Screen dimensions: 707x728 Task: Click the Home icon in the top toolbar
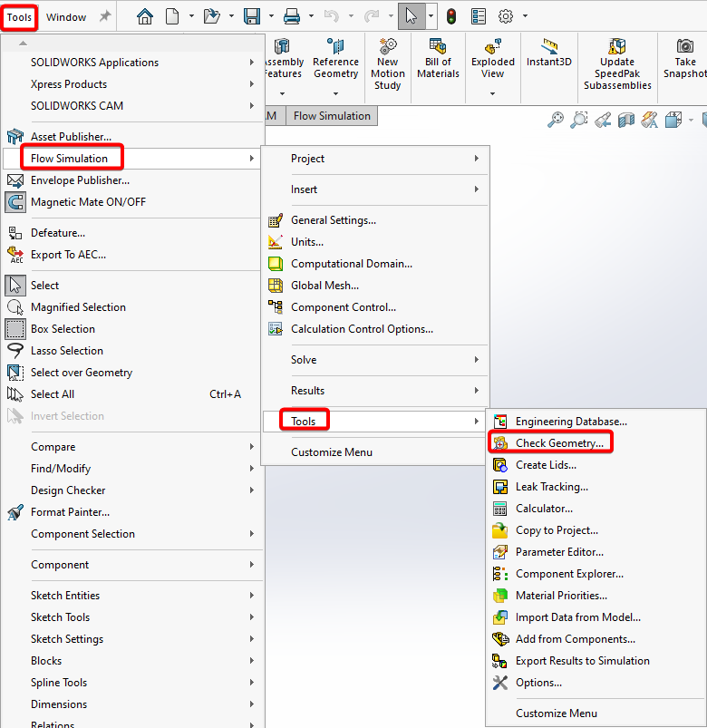(145, 16)
